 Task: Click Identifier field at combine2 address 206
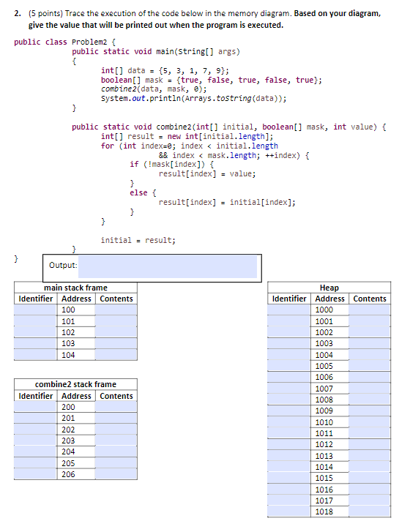coord(35,474)
